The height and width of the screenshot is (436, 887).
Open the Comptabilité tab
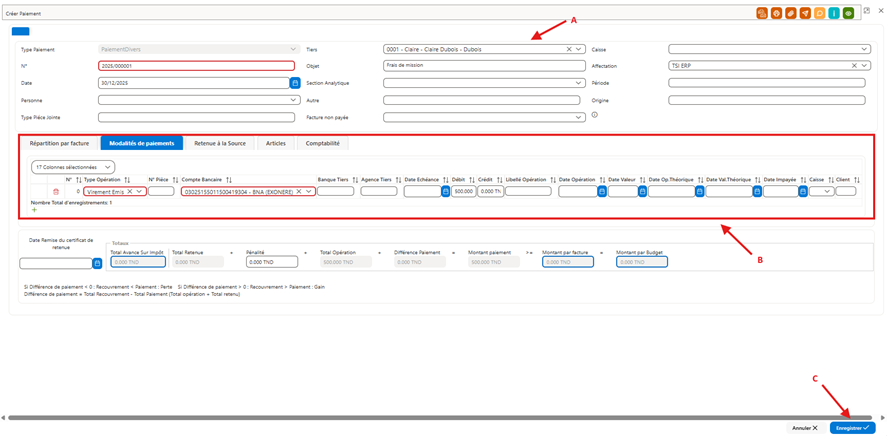coord(322,144)
